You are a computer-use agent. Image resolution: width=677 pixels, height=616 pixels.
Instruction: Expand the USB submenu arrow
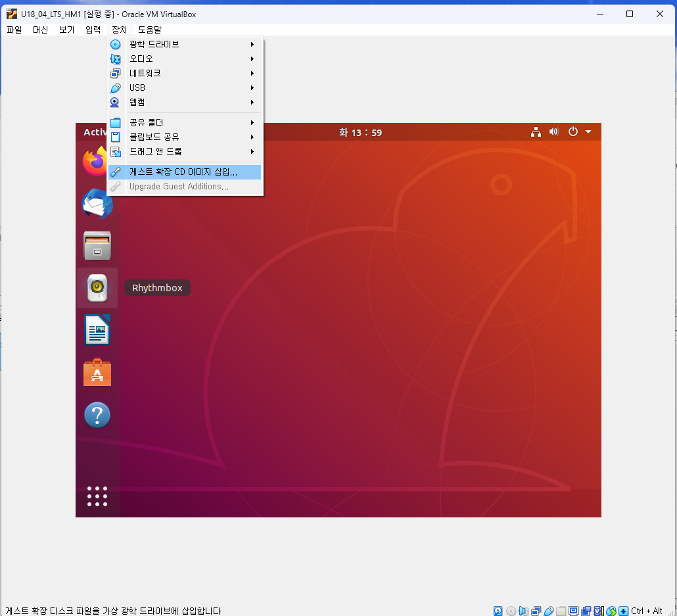(x=252, y=87)
